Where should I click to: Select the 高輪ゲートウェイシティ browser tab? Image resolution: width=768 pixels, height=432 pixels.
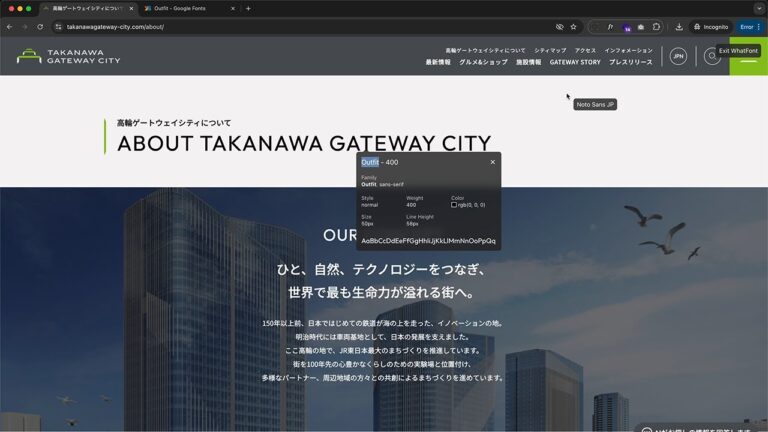[88, 8]
